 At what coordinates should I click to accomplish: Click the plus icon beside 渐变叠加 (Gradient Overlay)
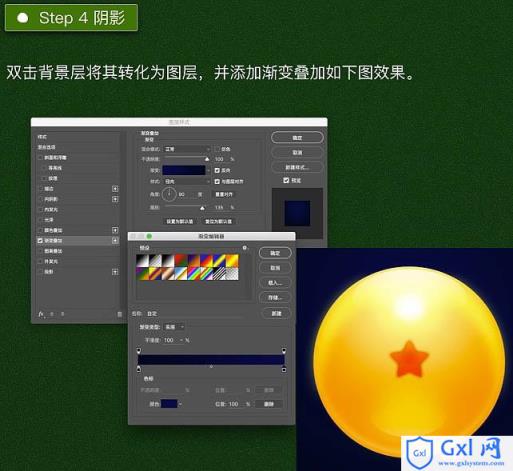tap(115, 241)
